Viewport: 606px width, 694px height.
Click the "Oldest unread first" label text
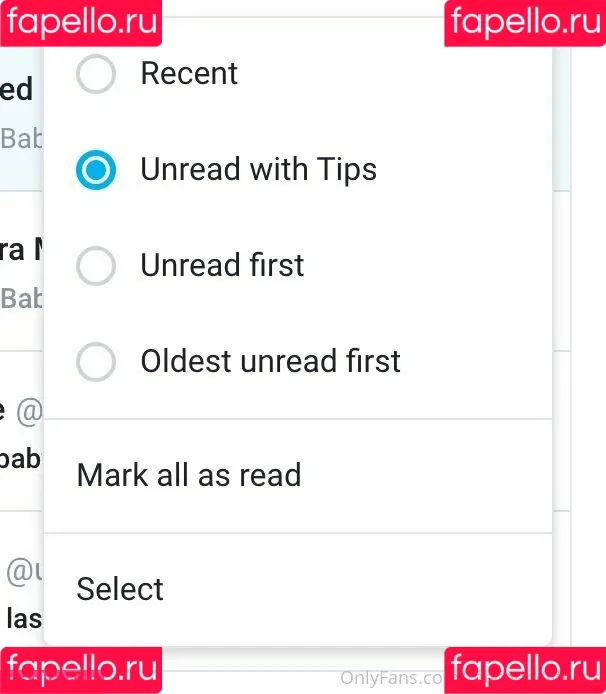(x=270, y=362)
